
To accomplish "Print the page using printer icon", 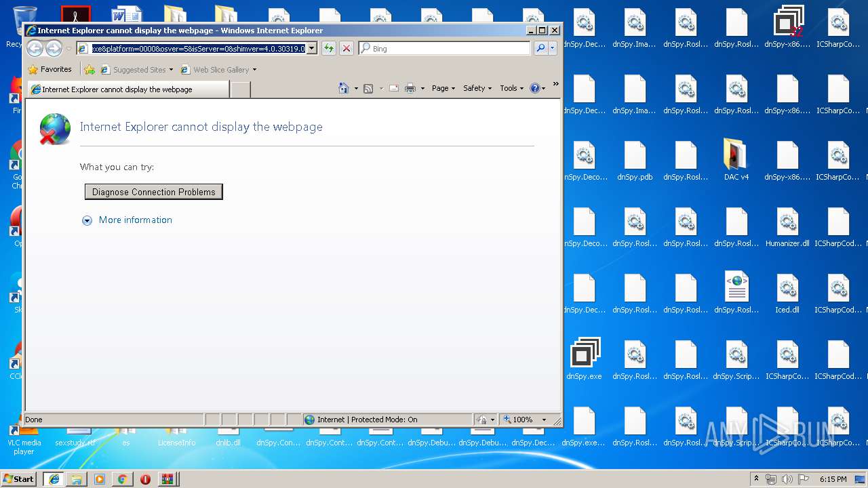I will coord(410,88).
